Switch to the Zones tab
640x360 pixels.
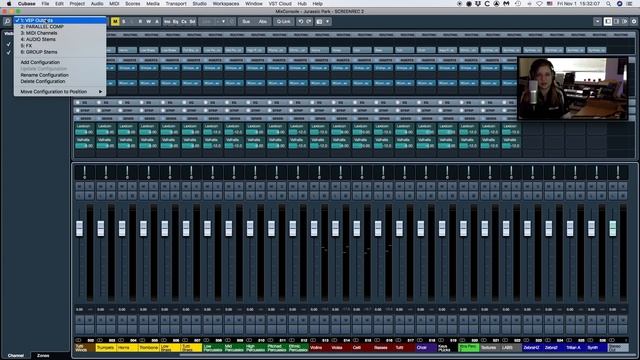(x=43, y=356)
